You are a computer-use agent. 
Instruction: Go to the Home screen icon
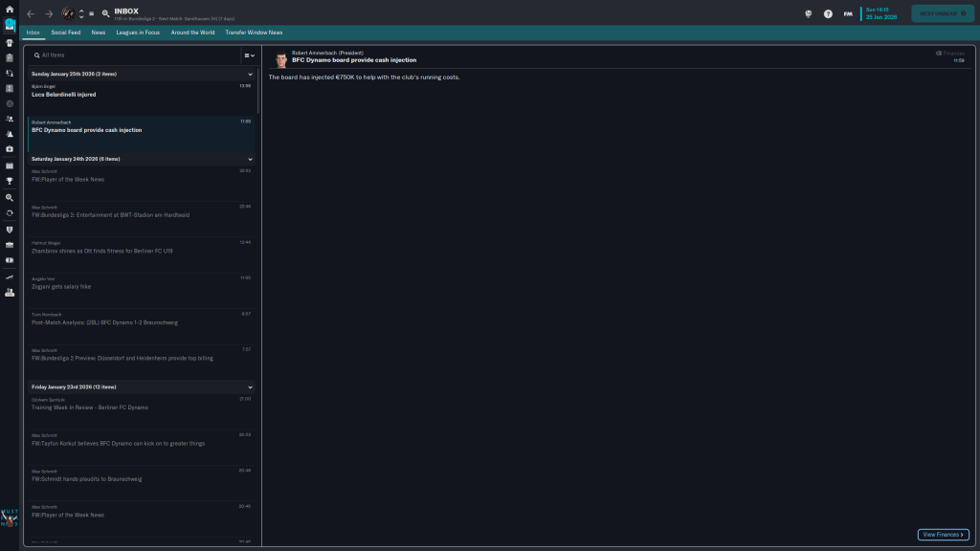pos(10,9)
